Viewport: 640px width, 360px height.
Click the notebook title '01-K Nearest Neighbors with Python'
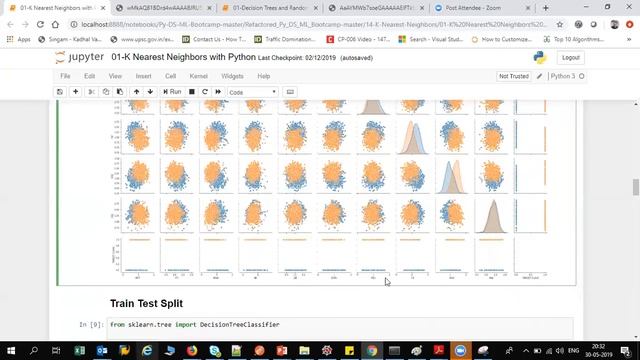[x=183, y=57]
